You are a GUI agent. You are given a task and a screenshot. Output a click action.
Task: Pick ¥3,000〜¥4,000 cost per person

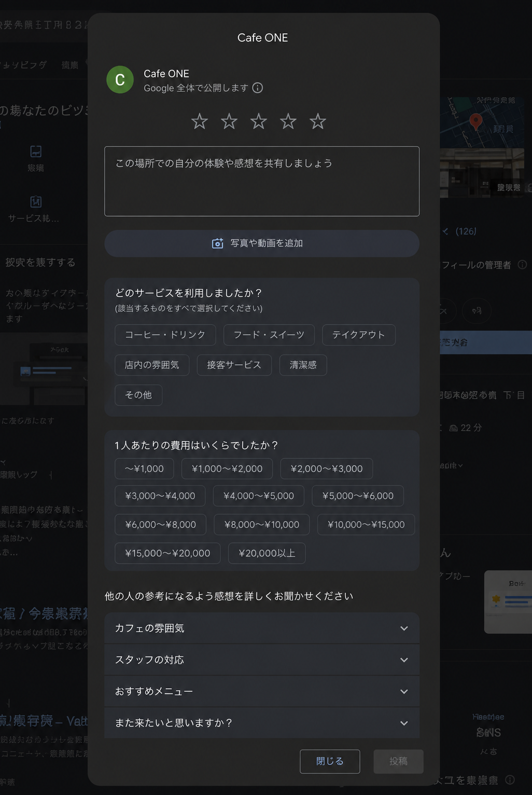click(160, 496)
